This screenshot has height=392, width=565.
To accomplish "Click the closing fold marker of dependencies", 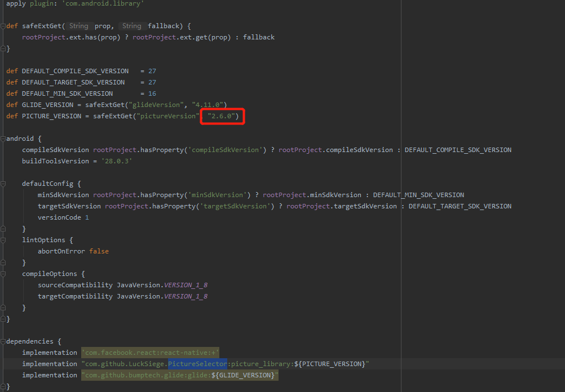I will (x=3, y=386).
